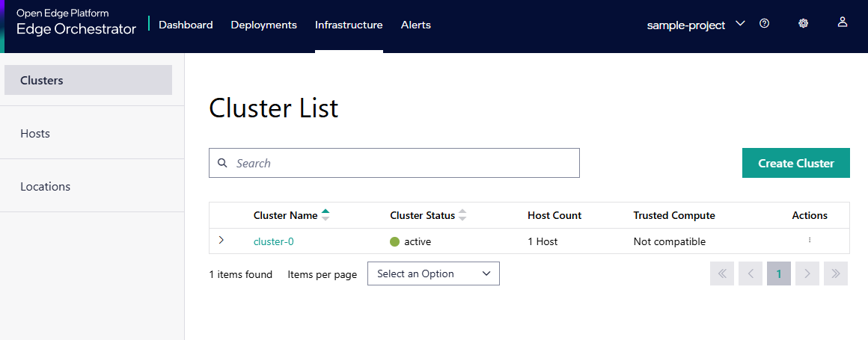The image size is (868, 340).
Task: Go to the previous page arrow
Action: (x=750, y=274)
